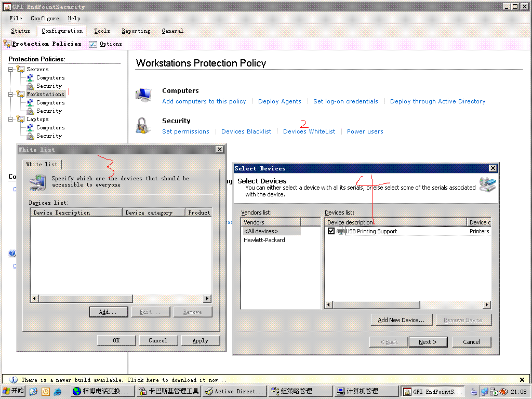Viewport: 532px width, 399px height.
Task: Select <All devices> in Vendors list
Action: pos(271,231)
